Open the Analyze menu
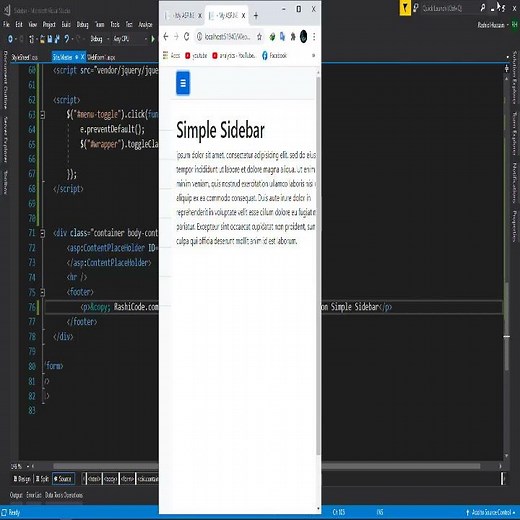The height and width of the screenshot is (520, 520). tap(145, 24)
